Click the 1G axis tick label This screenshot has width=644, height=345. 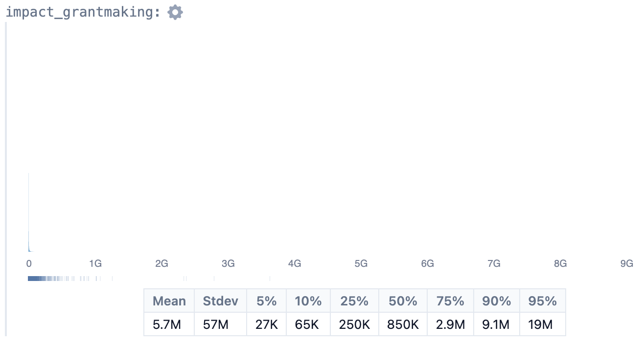coord(95,264)
